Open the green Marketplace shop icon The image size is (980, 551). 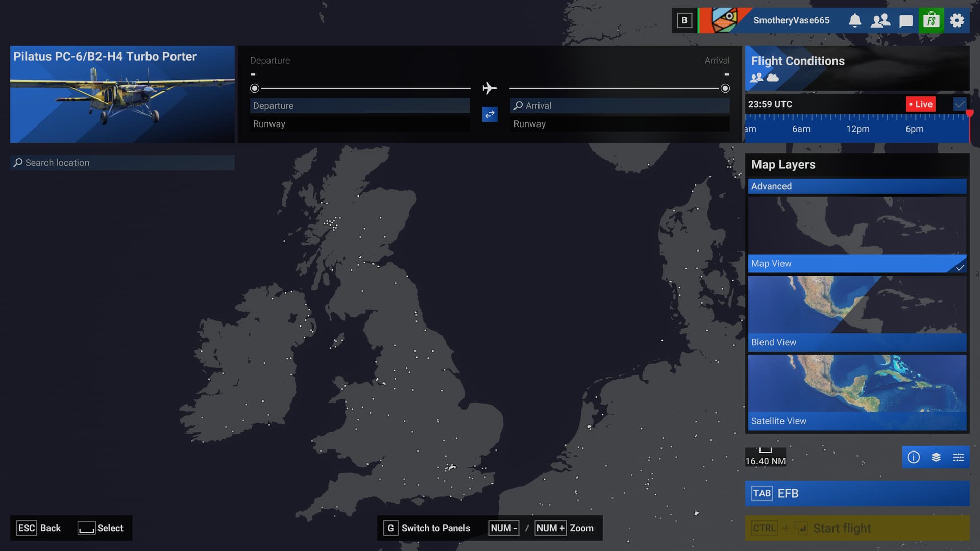point(931,20)
